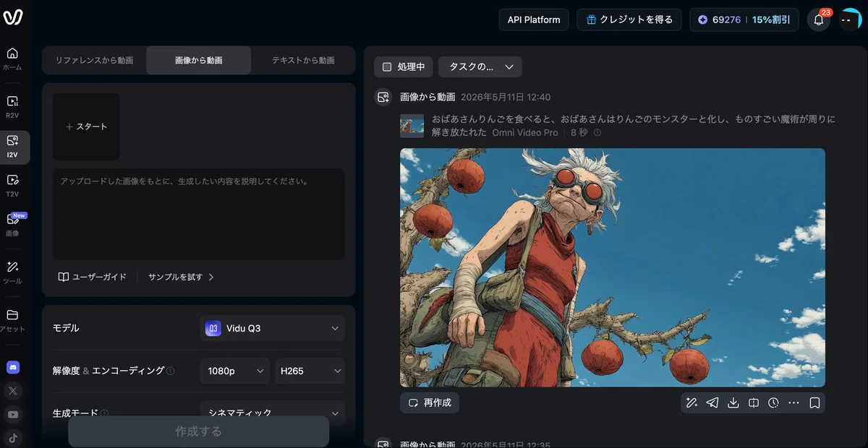The image size is (868, 448).
Task: Select the 画像から動画 tab
Action: pos(199,61)
